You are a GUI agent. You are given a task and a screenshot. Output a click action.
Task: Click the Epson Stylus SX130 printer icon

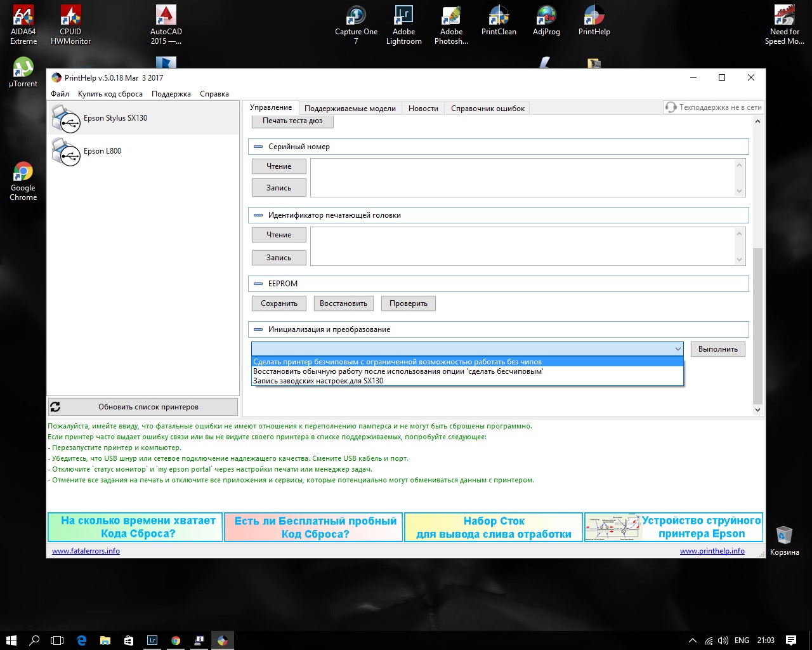point(66,119)
